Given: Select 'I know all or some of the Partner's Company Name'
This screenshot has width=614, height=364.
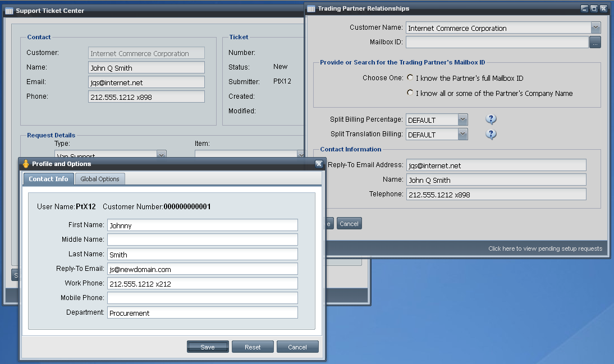Looking at the screenshot, I should pyautogui.click(x=410, y=93).
